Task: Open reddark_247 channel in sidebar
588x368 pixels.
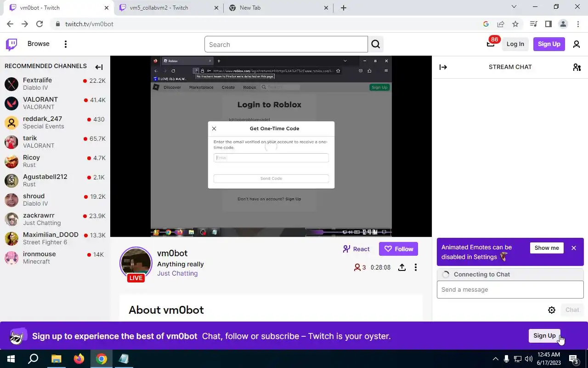Action: click(55, 122)
